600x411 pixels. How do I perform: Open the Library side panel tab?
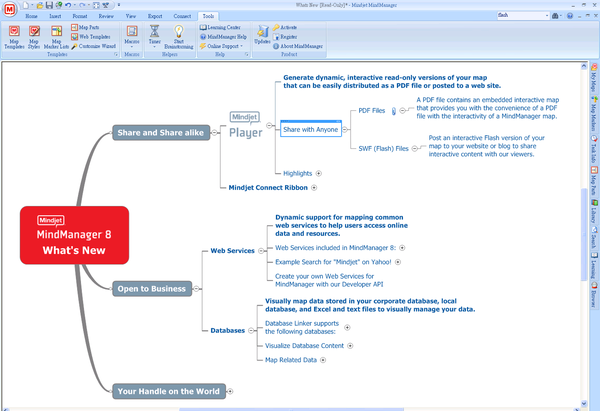tap(594, 211)
